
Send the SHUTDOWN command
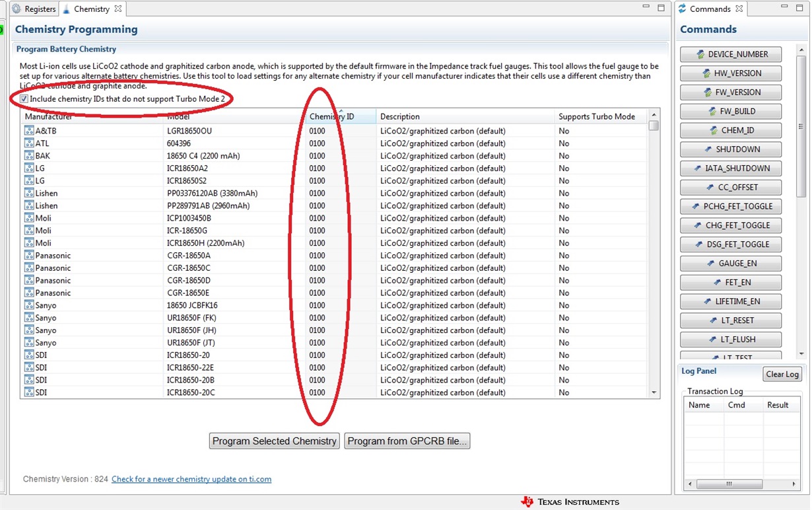point(731,149)
